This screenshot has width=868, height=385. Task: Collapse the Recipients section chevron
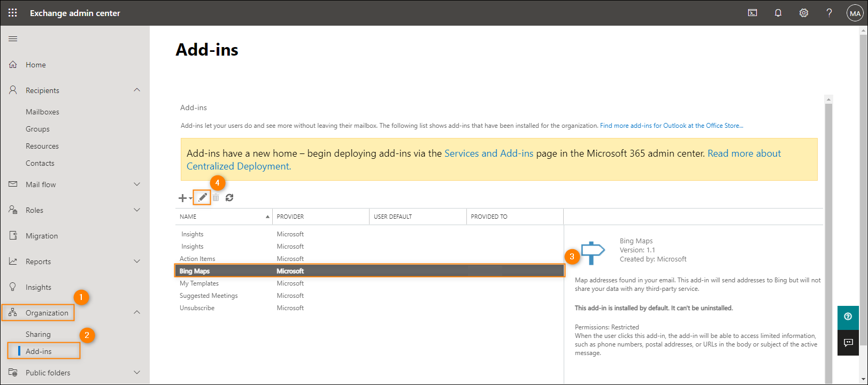[137, 90]
